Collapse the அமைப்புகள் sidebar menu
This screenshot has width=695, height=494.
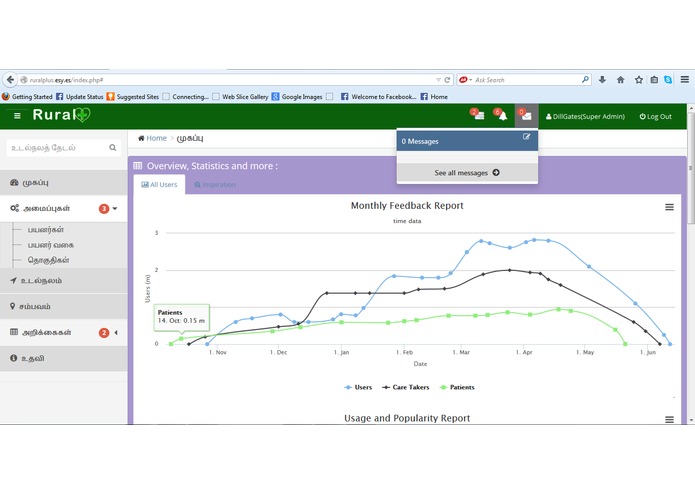click(63, 209)
